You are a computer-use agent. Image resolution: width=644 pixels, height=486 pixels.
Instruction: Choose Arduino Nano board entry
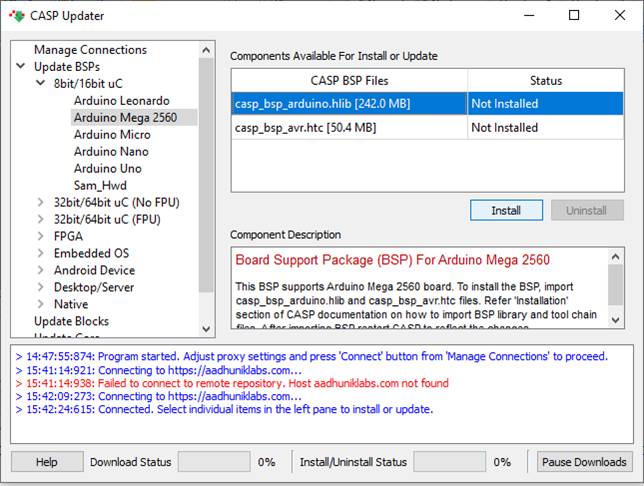pyautogui.click(x=110, y=152)
